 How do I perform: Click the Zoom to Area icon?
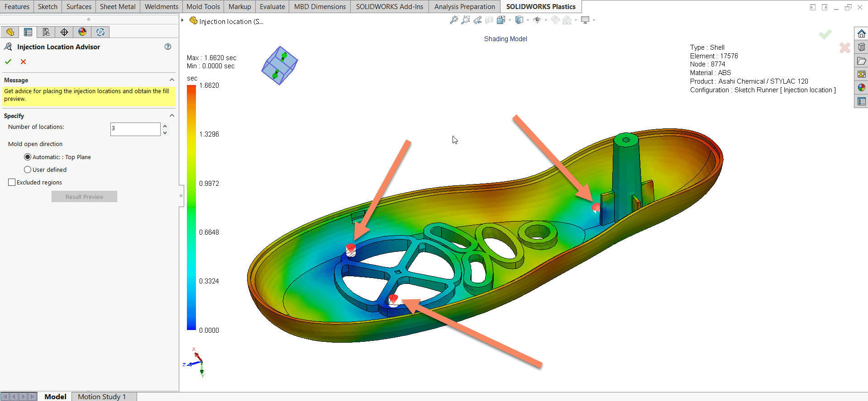(465, 20)
